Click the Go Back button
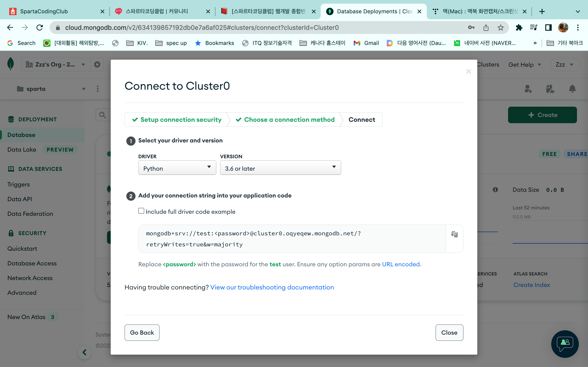Screen dimensions: 588x367 point(142,333)
